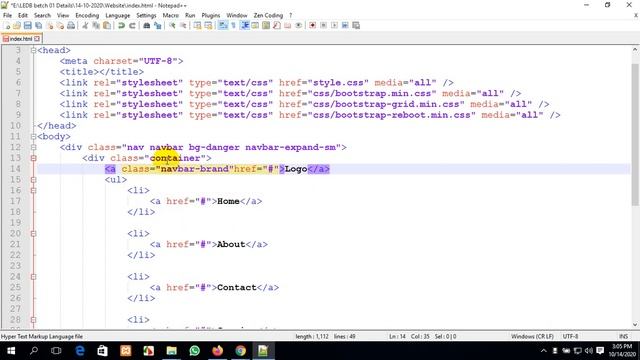Viewport: 640px width, 360px height.
Task: Click the Copy toolbar icon
Action: (x=96, y=26)
